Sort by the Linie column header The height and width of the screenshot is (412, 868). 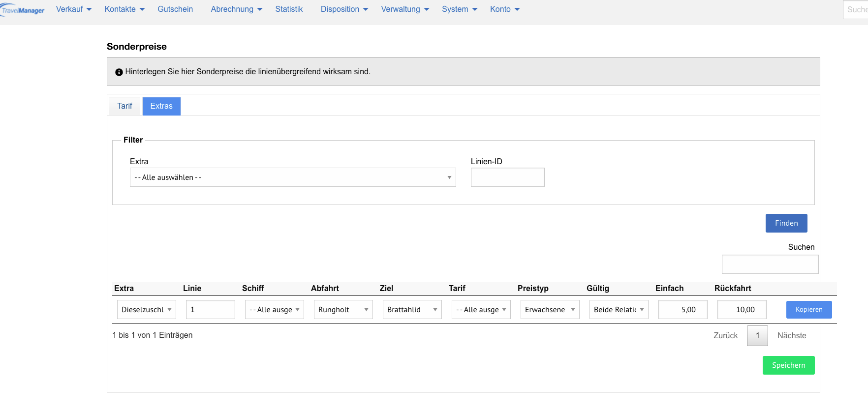(x=192, y=289)
